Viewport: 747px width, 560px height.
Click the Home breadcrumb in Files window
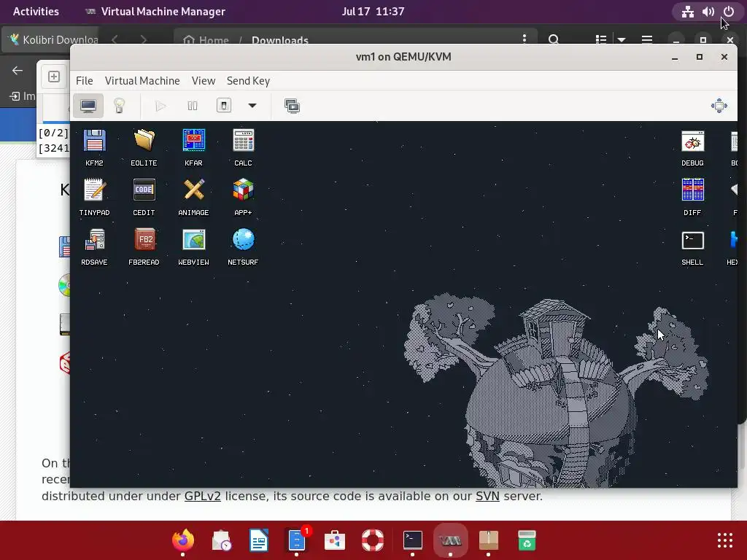[x=206, y=40]
